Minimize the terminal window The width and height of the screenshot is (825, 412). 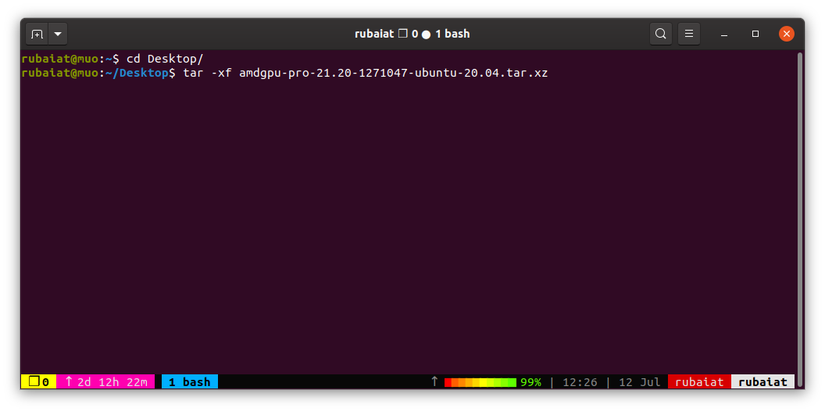[725, 34]
